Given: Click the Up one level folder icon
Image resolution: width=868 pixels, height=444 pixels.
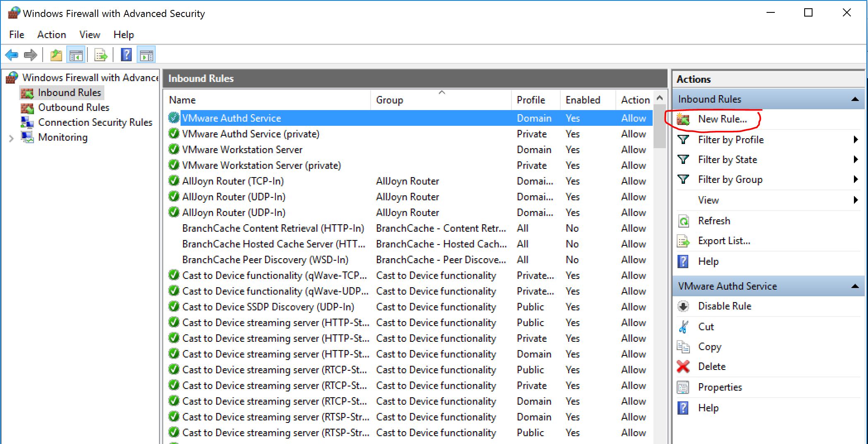Looking at the screenshot, I should click(56, 55).
